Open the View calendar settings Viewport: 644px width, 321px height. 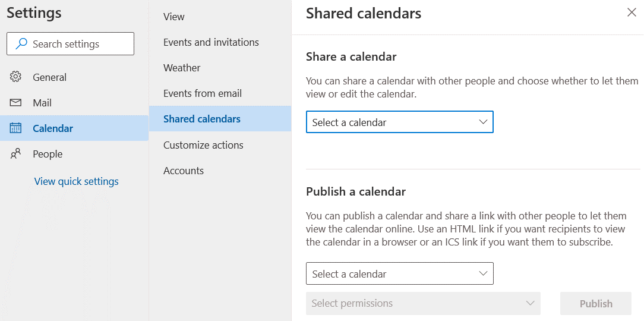tap(174, 17)
